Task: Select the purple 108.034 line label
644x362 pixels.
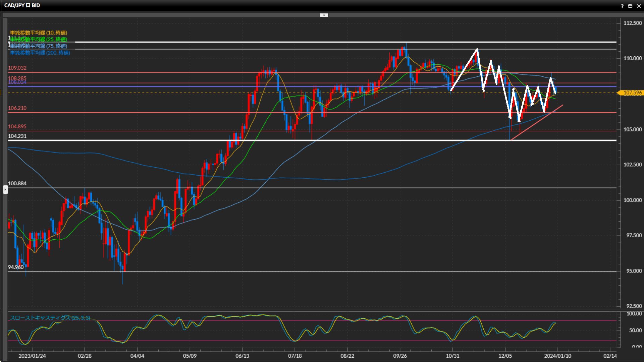Action: point(17,82)
